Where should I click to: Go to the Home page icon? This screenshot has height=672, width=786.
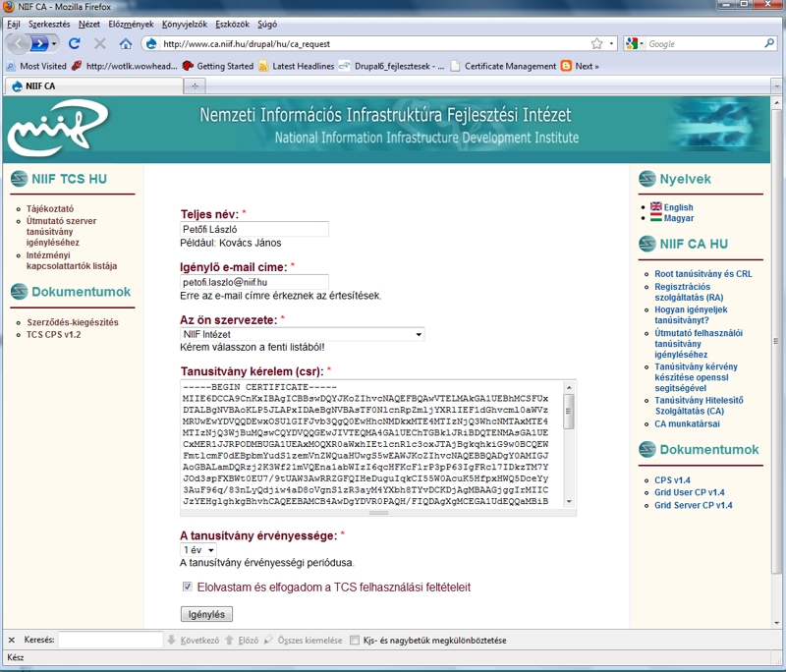126,43
